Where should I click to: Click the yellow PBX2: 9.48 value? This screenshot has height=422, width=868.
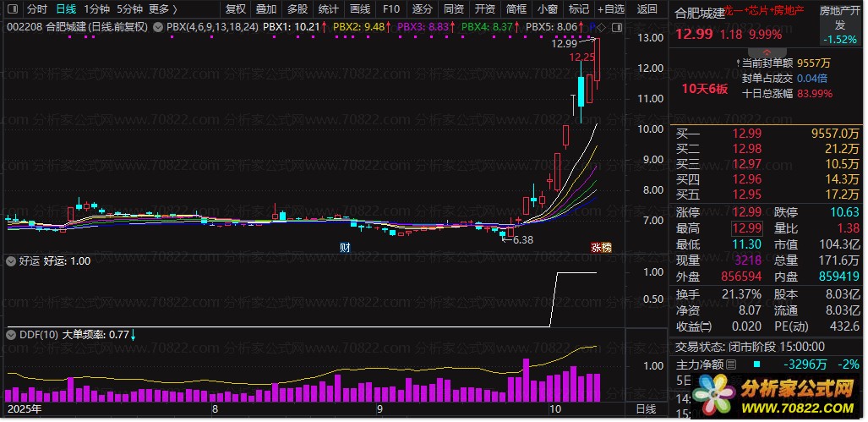tap(358, 26)
